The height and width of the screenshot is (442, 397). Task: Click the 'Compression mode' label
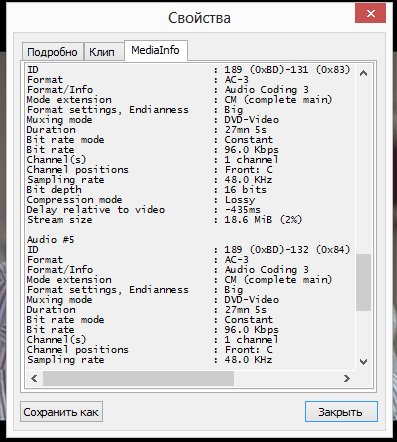coord(74,200)
